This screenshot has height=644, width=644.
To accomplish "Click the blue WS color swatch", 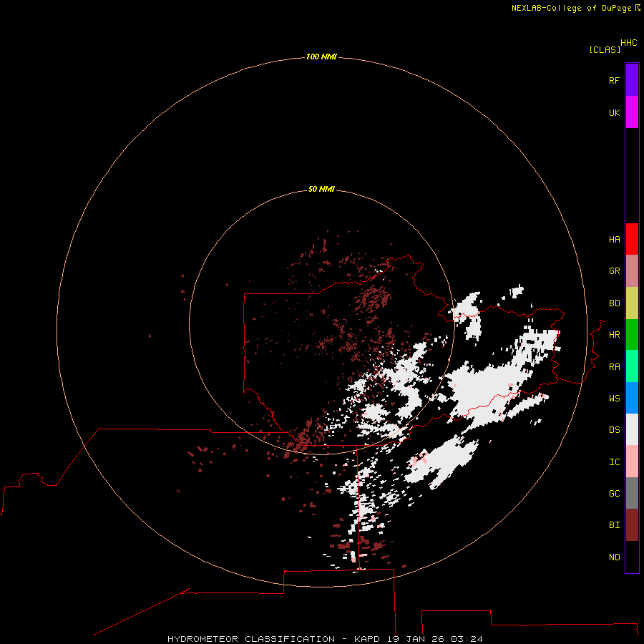I will tap(632, 398).
